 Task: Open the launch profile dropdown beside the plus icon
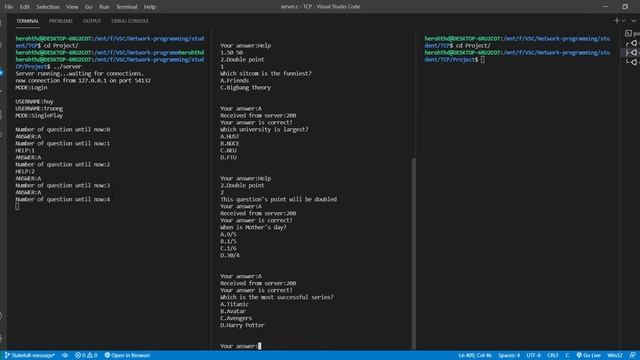point(624,20)
